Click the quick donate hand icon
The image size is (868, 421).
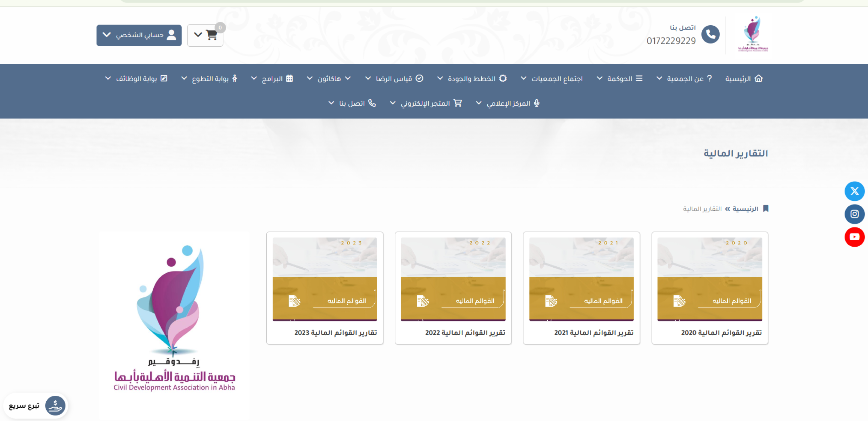tap(55, 406)
